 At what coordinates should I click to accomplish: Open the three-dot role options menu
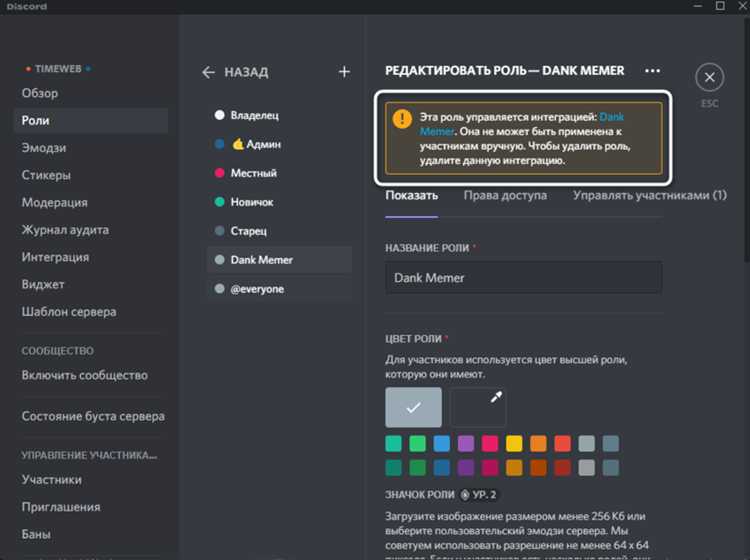[652, 71]
